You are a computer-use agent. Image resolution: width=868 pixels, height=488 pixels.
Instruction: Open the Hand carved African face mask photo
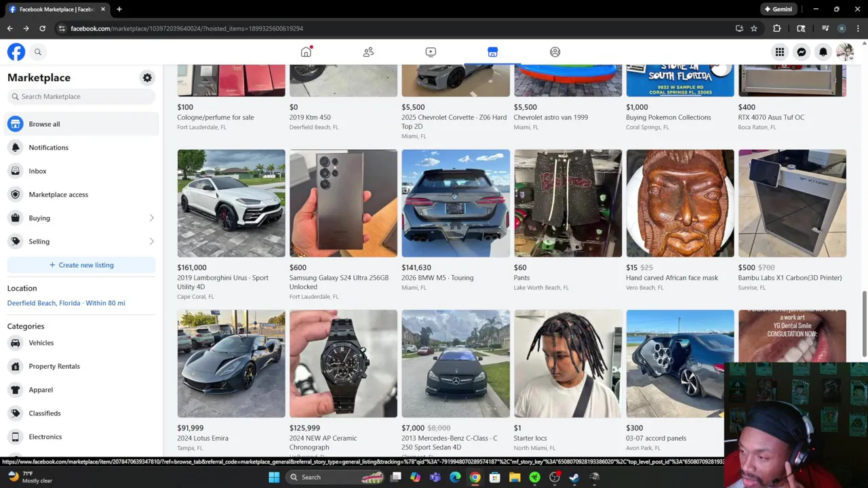click(680, 203)
